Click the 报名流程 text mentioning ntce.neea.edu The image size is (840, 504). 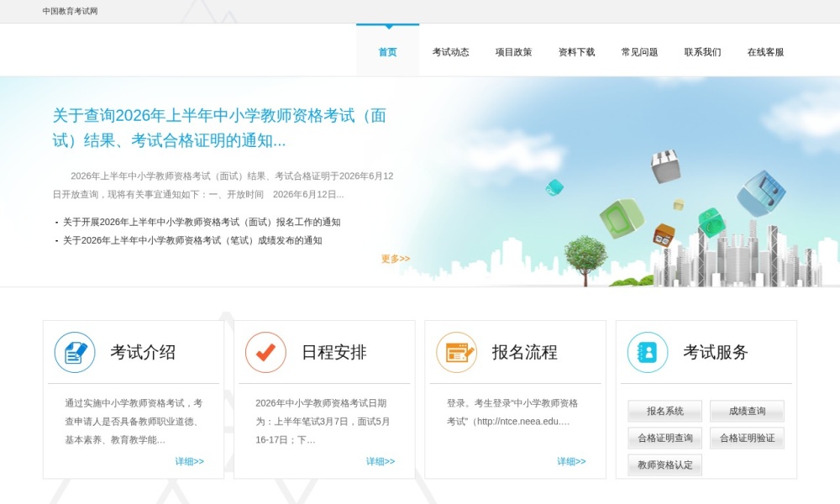pyautogui.click(x=512, y=412)
